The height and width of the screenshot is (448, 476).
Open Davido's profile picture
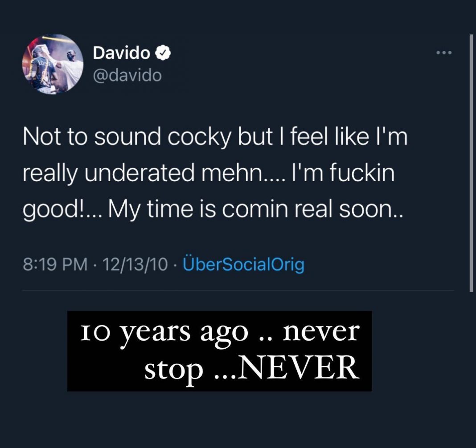(x=53, y=64)
